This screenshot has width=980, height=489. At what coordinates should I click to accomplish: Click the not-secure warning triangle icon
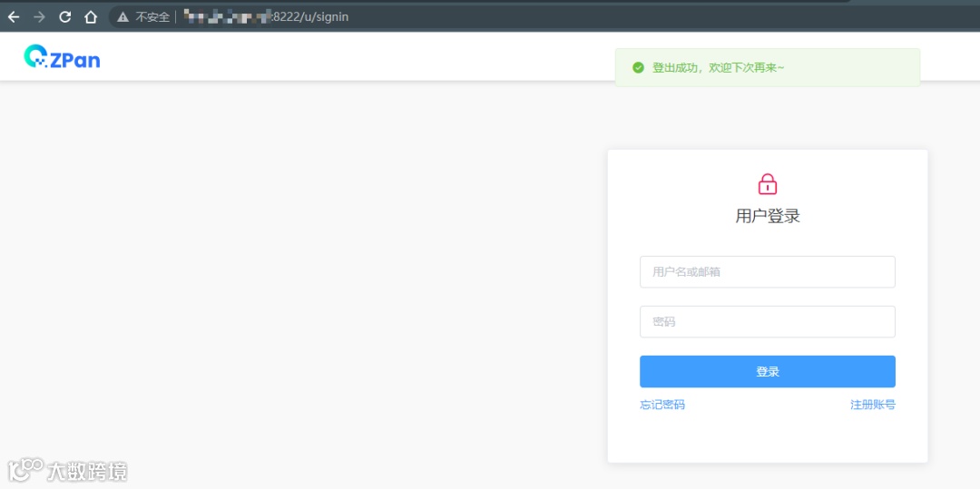click(x=123, y=17)
